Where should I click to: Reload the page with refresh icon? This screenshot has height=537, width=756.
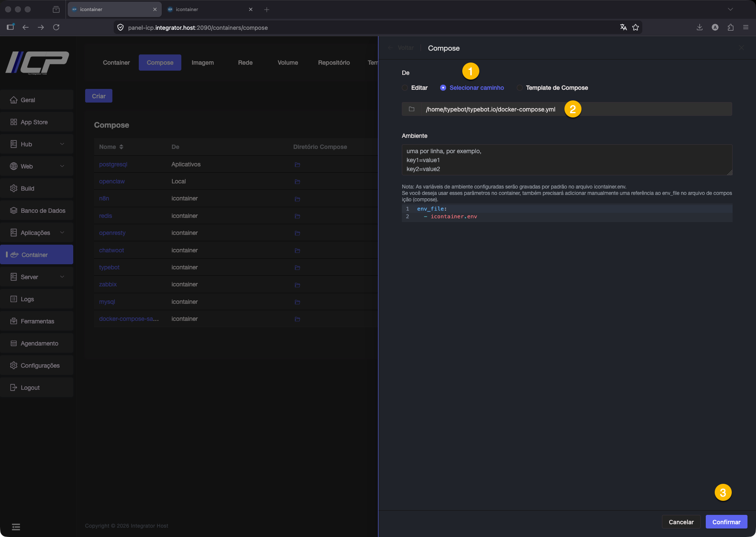click(56, 27)
